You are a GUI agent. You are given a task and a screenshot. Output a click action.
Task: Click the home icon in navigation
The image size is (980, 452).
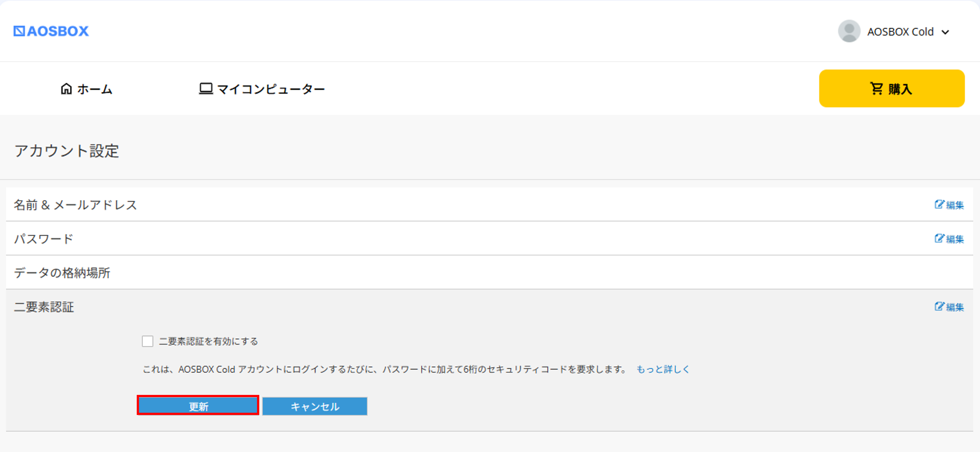click(x=66, y=89)
